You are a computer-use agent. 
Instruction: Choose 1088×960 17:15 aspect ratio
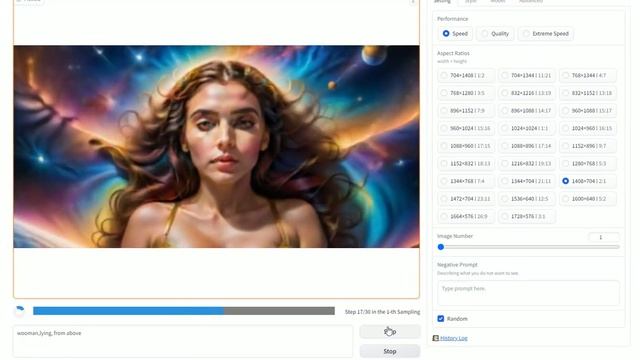(x=466, y=146)
